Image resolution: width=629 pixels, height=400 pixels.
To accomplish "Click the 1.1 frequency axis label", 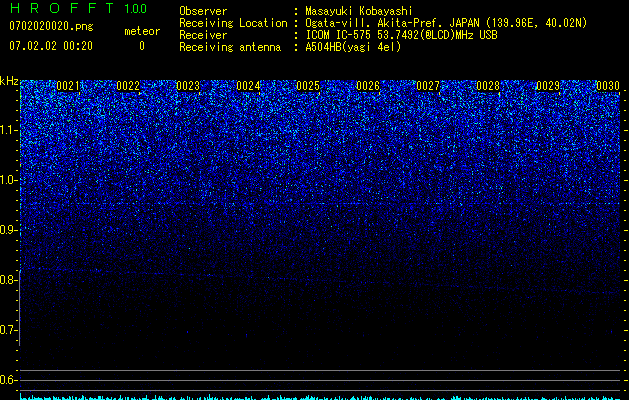I will (8, 130).
